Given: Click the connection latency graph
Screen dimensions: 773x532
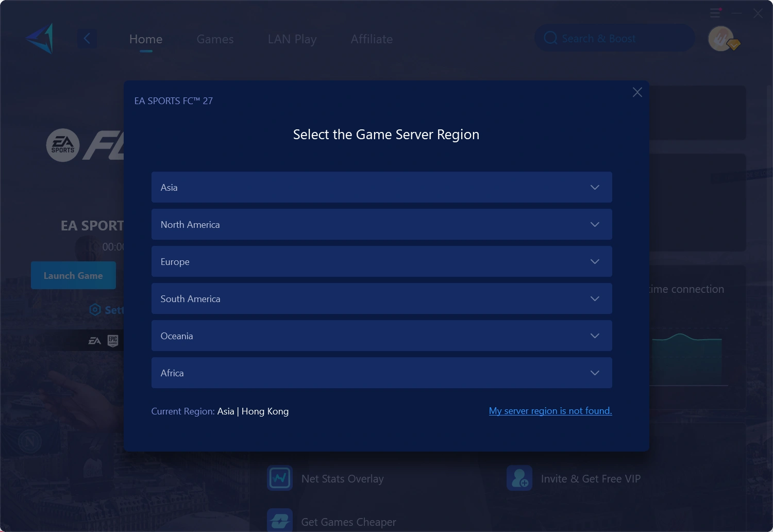Looking at the screenshot, I should pos(687,358).
